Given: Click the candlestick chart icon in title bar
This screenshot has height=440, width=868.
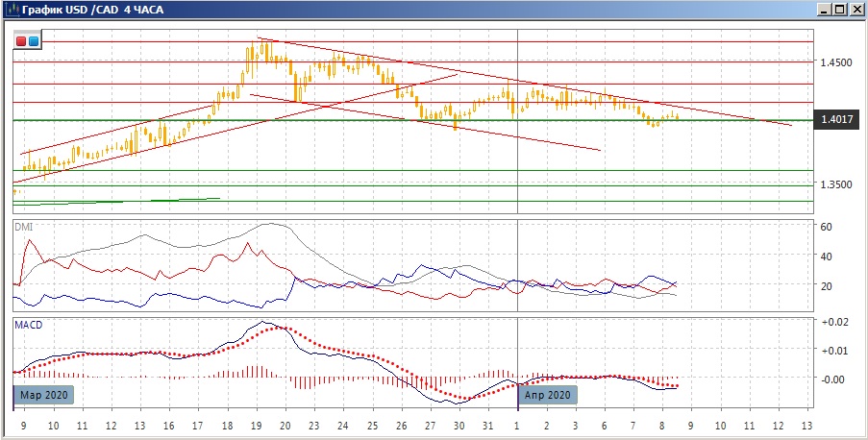Looking at the screenshot, I should pos(12,10).
